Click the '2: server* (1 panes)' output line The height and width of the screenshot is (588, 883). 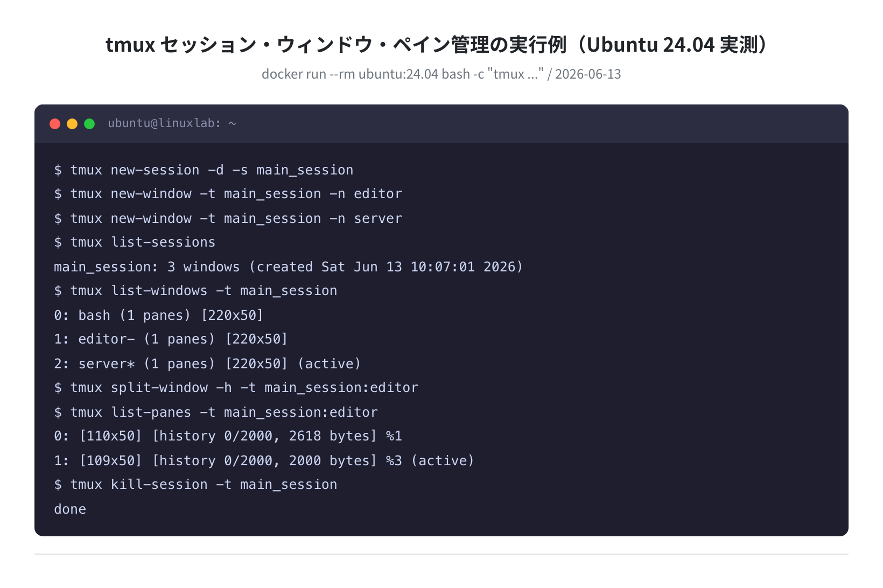click(207, 364)
